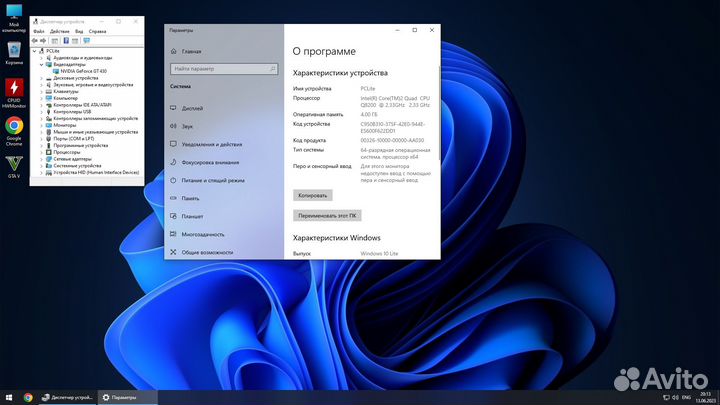Open the Корзина recycle bin icon

click(x=14, y=53)
